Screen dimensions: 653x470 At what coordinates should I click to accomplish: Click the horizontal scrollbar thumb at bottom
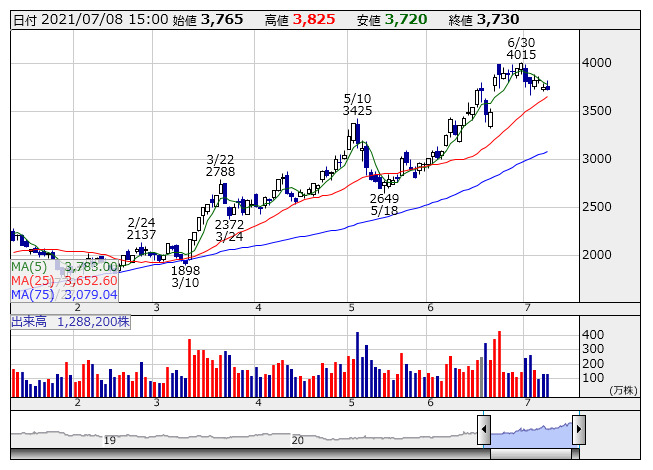coord(531,454)
